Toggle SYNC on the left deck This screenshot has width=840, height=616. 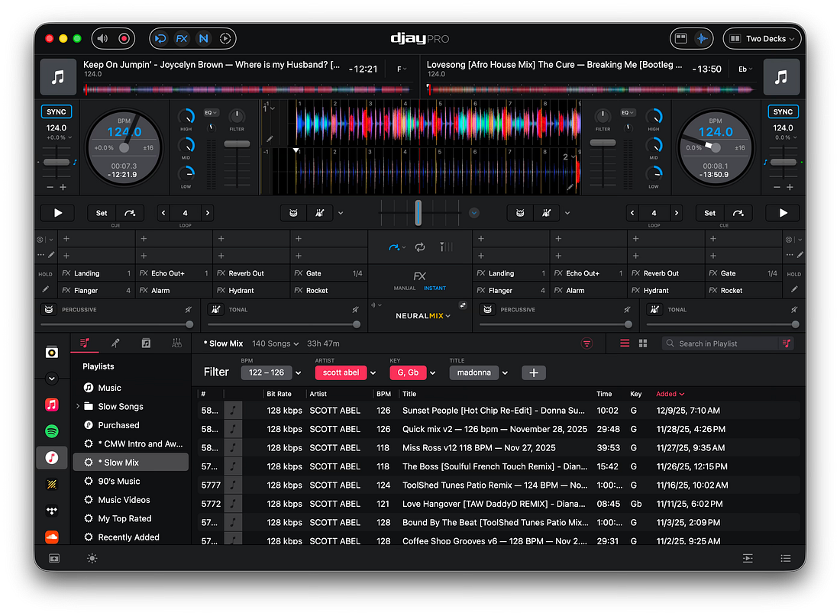(57, 111)
